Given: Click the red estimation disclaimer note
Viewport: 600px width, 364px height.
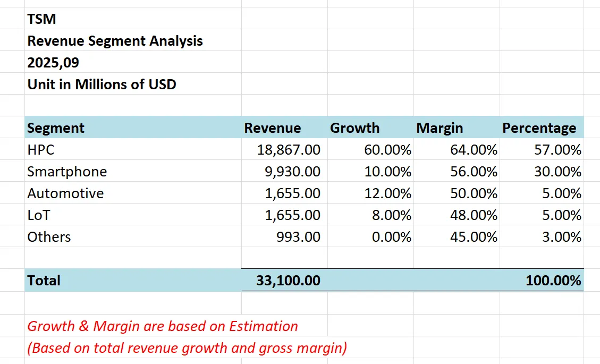Looking at the screenshot, I should click(x=162, y=326).
